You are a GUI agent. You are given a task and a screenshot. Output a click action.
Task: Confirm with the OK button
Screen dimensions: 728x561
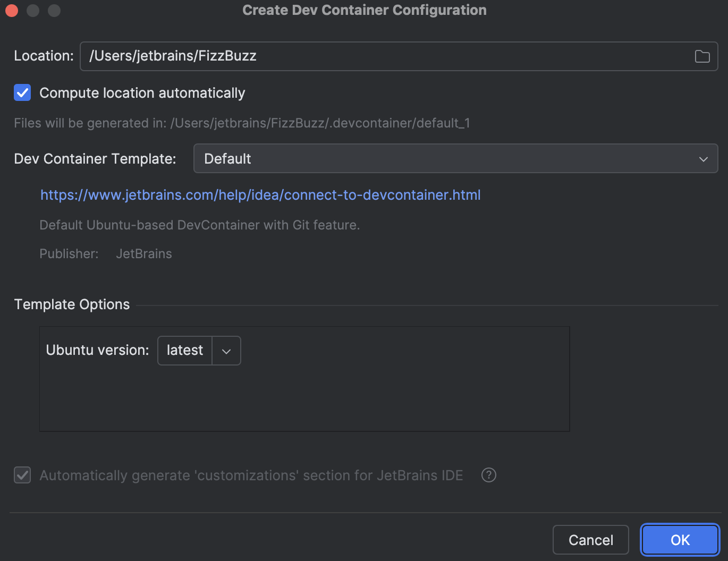pos(680,540)
